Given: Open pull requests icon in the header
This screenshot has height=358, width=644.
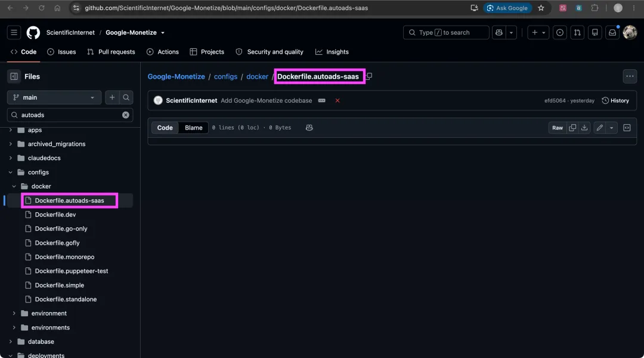Looking at the screenshot, I should pos(577,32).
